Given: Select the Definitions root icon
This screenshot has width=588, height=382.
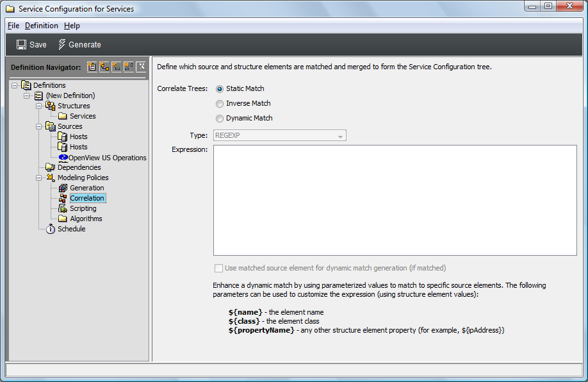Looking at the screenshot, I should 26,85.
